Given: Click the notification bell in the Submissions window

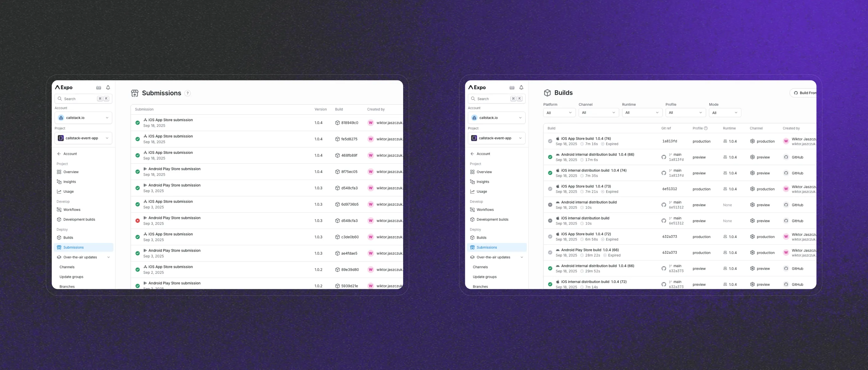Looking at the screenshot, I should (x=108, y=88).
